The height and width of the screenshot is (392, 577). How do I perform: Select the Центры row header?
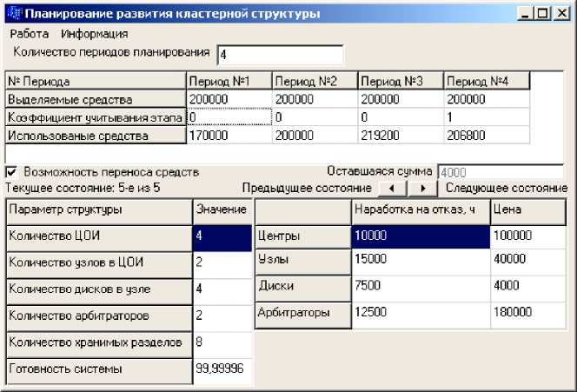303,237
